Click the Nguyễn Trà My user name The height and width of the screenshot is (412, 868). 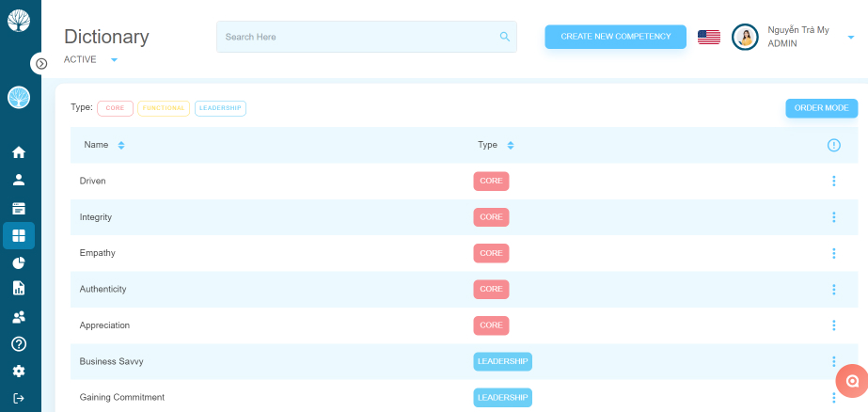tap(798, 30)
